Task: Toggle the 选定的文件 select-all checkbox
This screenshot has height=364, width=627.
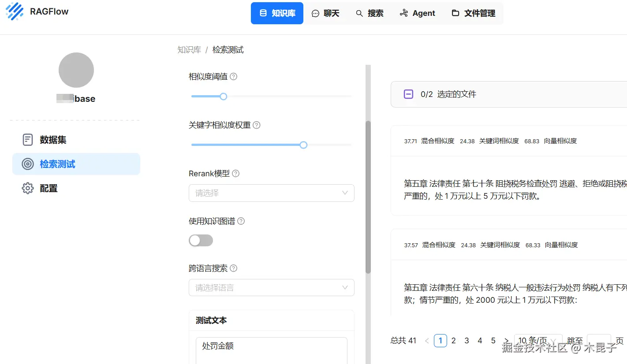Action: pyautogui.click(x=409, y=94)
